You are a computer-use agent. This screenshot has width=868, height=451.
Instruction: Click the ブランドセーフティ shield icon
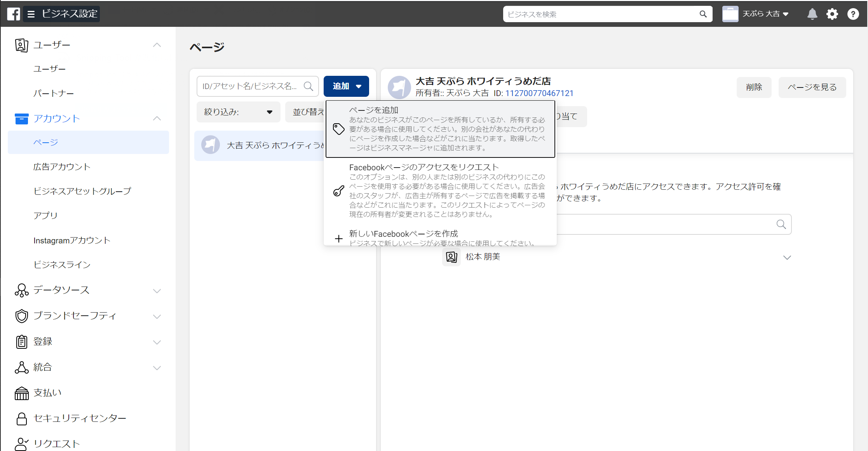21,316
